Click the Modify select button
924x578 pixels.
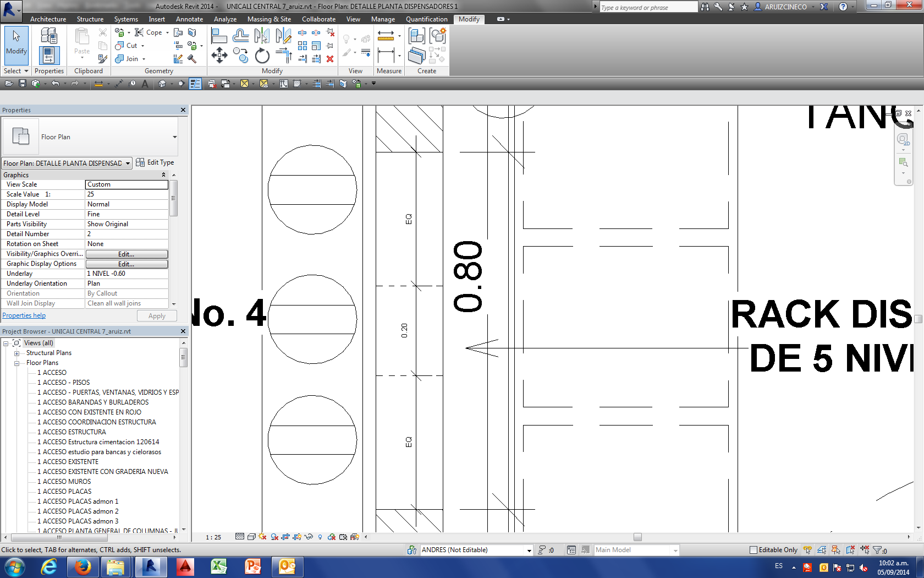tap(16, 45)
